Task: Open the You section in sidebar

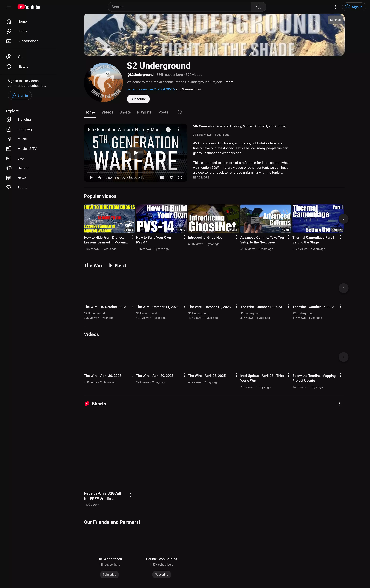Action: pyautogui.click(x=28, y=57)
